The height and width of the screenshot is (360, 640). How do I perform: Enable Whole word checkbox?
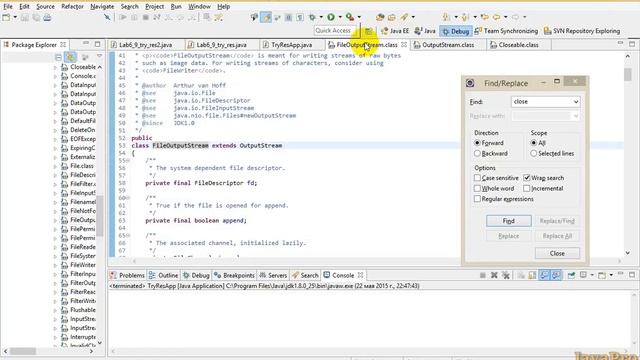[477, 189]
